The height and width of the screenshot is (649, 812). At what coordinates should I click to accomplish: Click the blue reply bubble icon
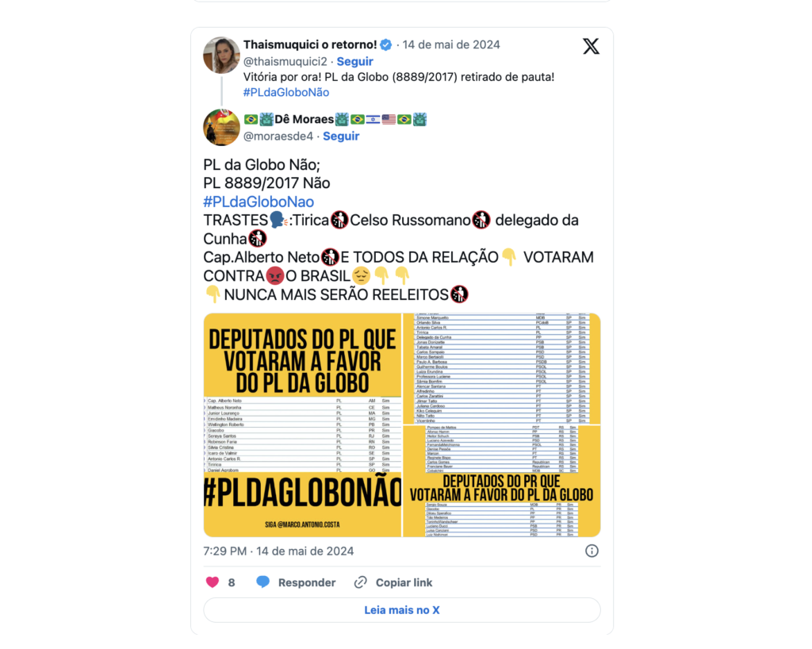coord(263,582)
